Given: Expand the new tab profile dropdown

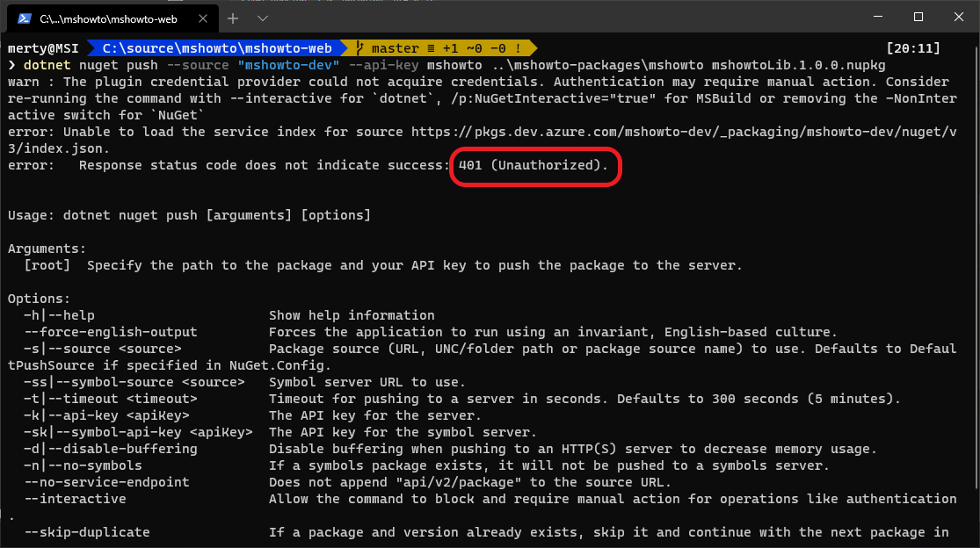Looking at the screenshot, I should [263, 18].
